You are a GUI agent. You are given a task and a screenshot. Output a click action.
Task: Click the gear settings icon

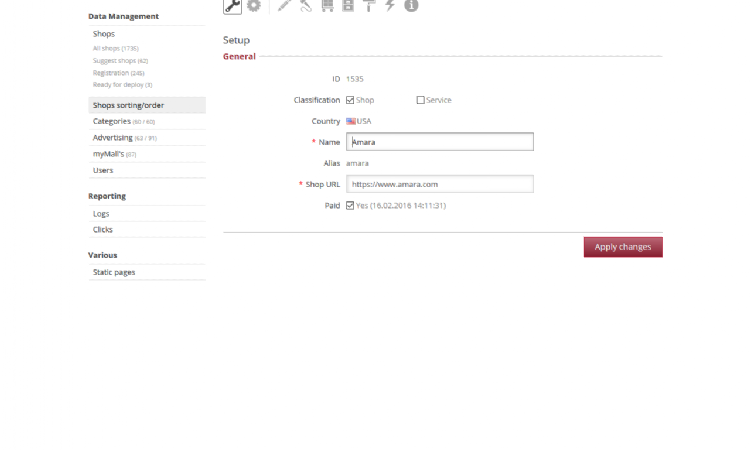tap(254, 6)
